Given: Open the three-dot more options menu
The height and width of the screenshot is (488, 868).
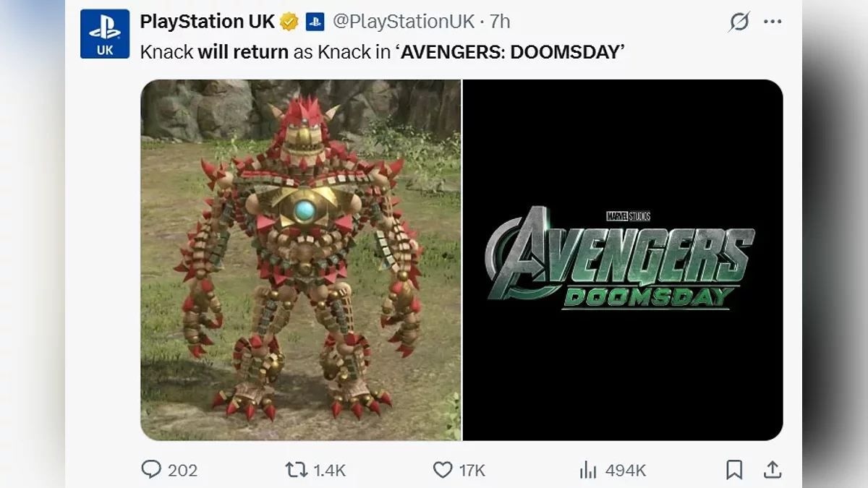Looking at the screenshot, I should pos(773,22).
